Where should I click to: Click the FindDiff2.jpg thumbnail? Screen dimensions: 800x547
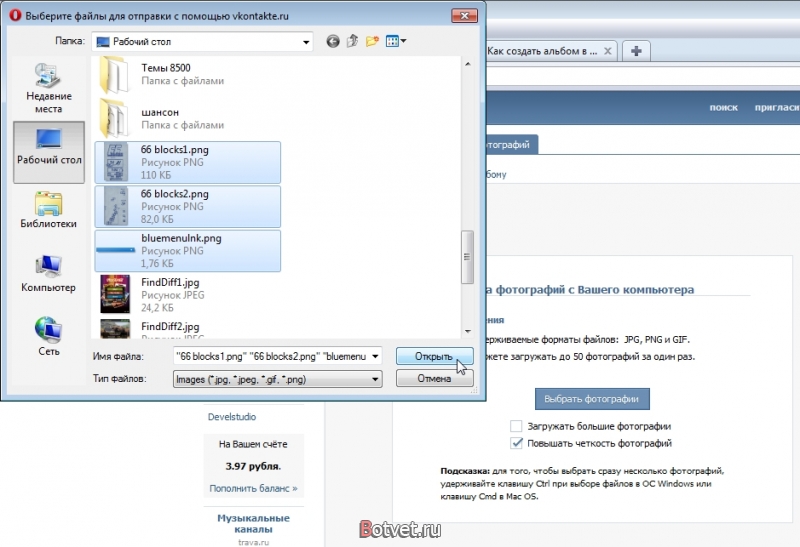115,329
